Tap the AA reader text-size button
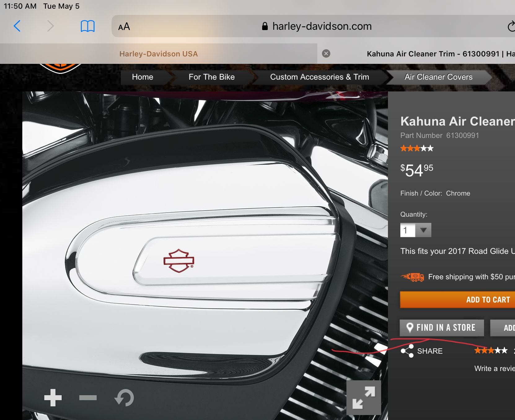 click(124, 27)
